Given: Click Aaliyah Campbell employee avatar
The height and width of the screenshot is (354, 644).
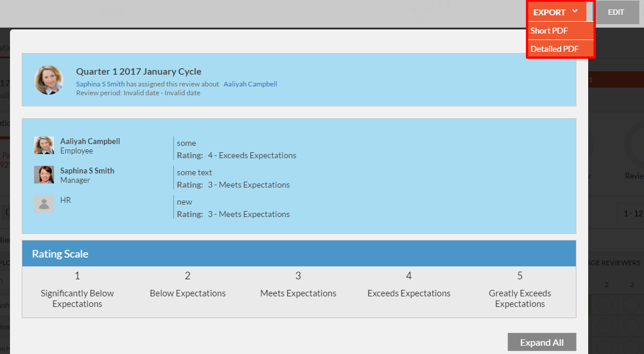Looking at the screenshot, I should click(x=44, y=146).
